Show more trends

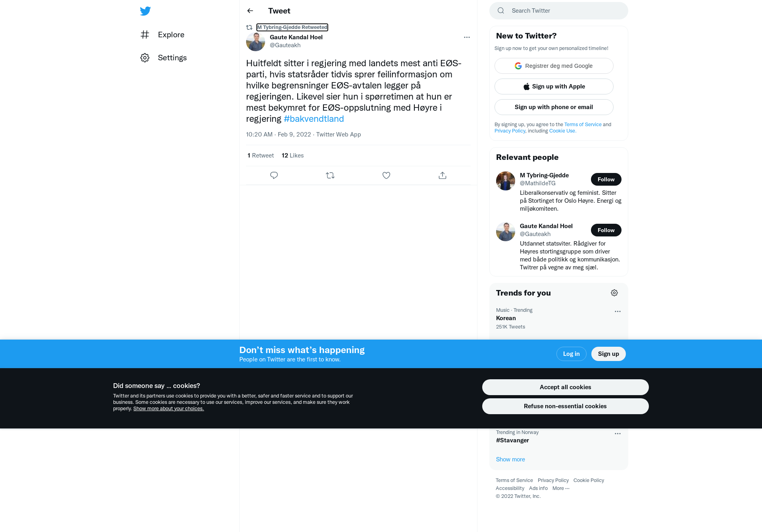tap(510, 459)
